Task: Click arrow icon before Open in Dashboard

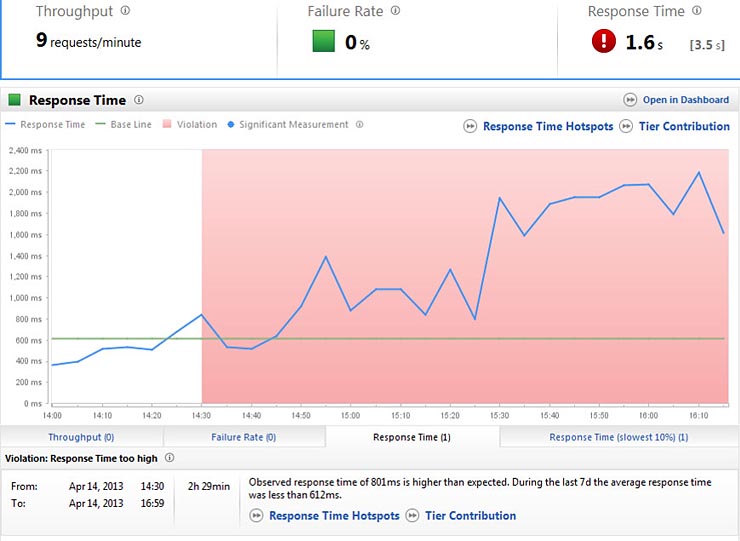Action: point(630,100)
